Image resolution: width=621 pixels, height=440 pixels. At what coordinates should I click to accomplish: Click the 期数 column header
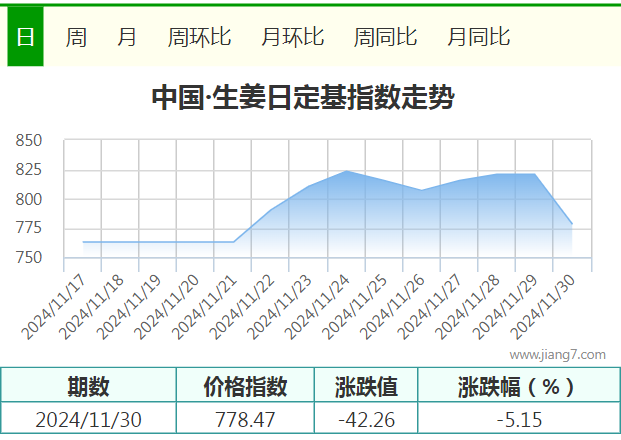[88, 386]
